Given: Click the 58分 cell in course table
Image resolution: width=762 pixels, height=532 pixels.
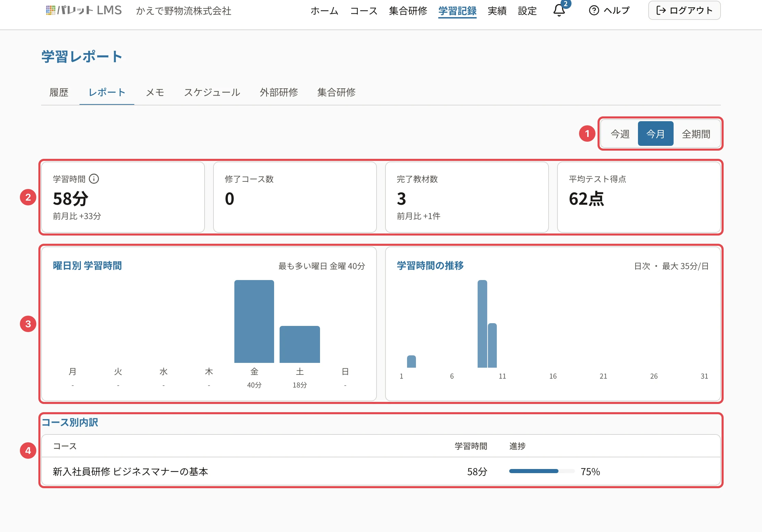Looking at the screenshot, I should point(477,471).
